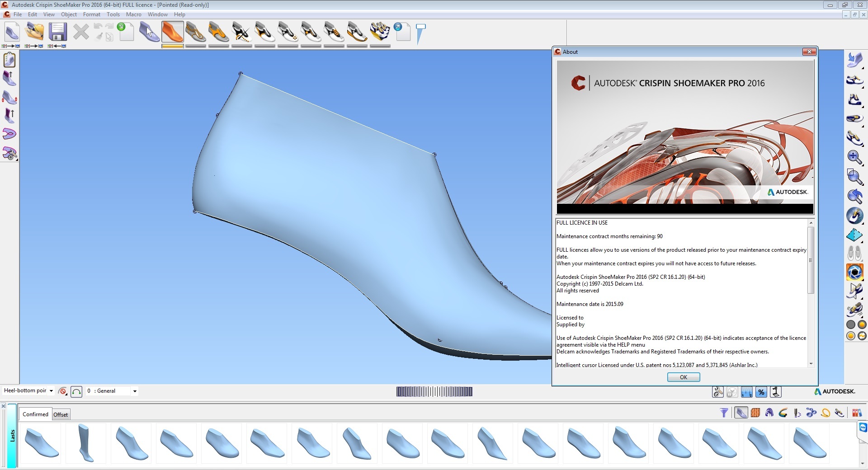Open the folder with shoe icon
This screenshot has width=868, height=470.
(x=34, y=33)
